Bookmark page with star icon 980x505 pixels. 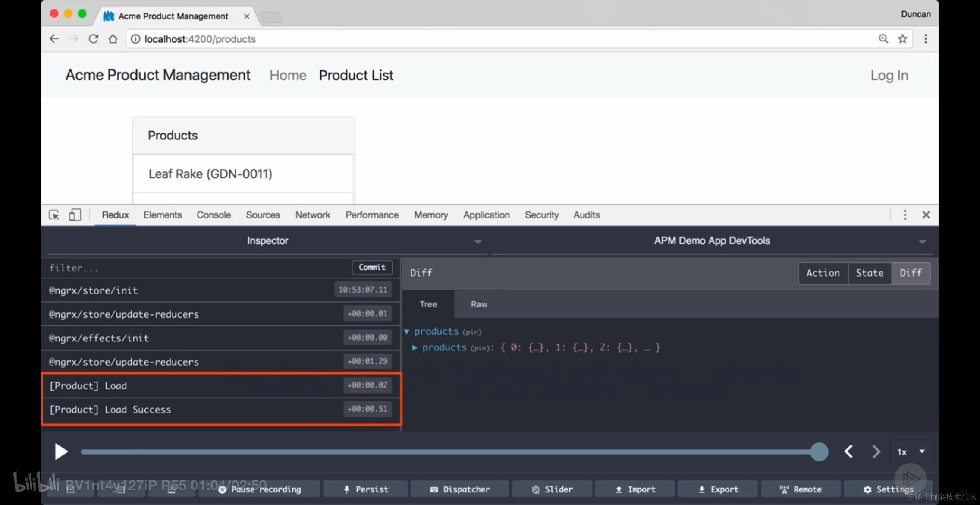click(x=902, y=39)
